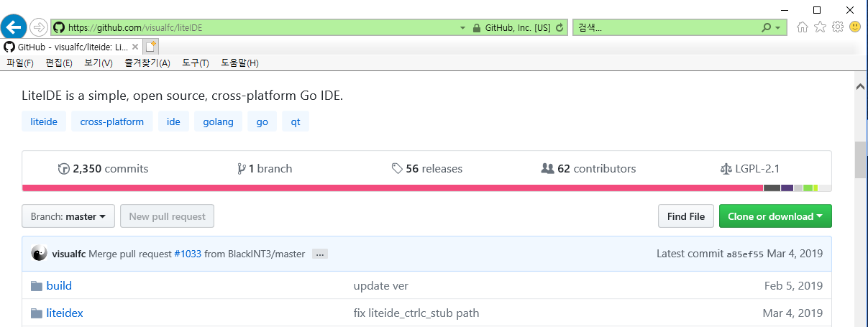Expand the commit message ellipsis button
Screen dimensions: 868x327
320,254
